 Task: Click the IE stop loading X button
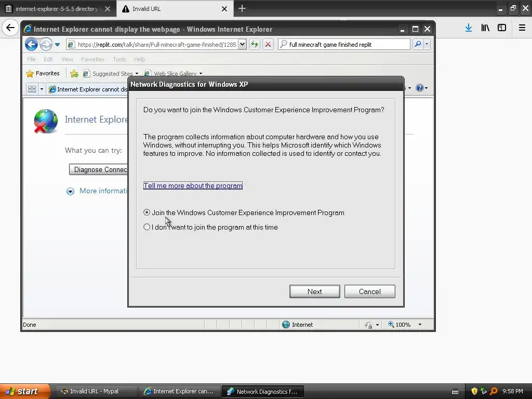click(268, 45)
